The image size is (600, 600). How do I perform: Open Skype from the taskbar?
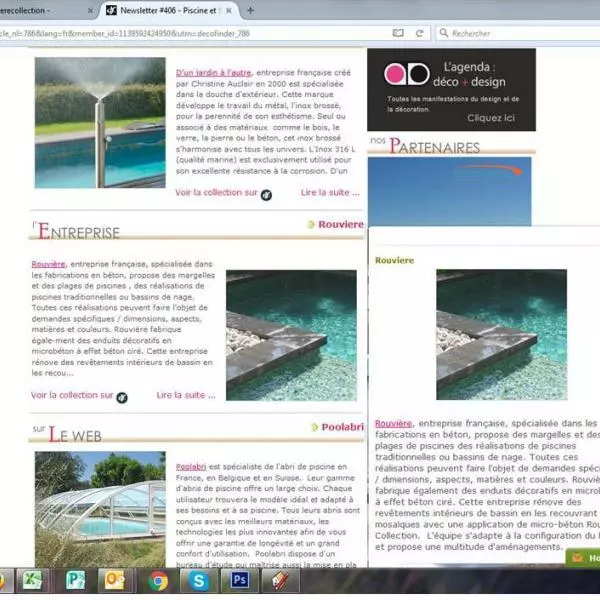coord(200,580)
